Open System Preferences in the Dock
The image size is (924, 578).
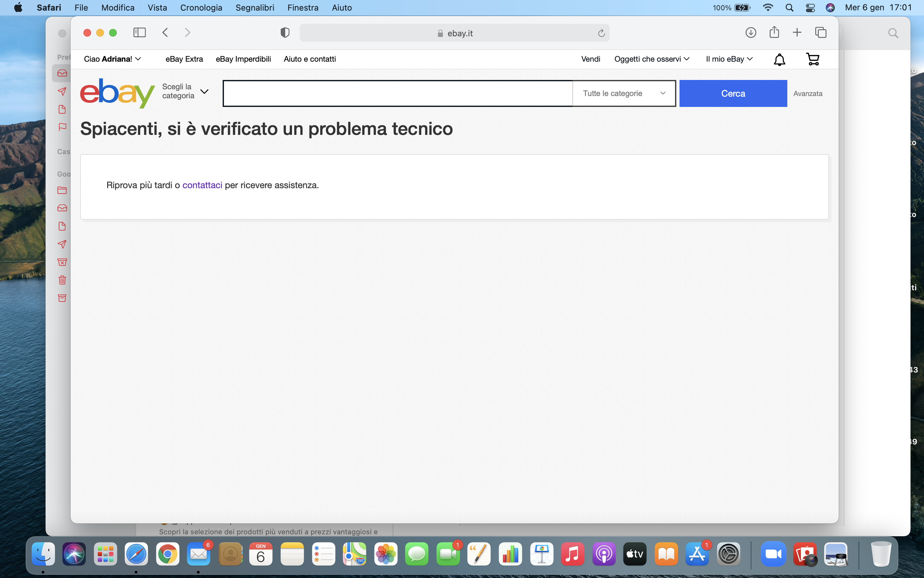tap(728, 554)
